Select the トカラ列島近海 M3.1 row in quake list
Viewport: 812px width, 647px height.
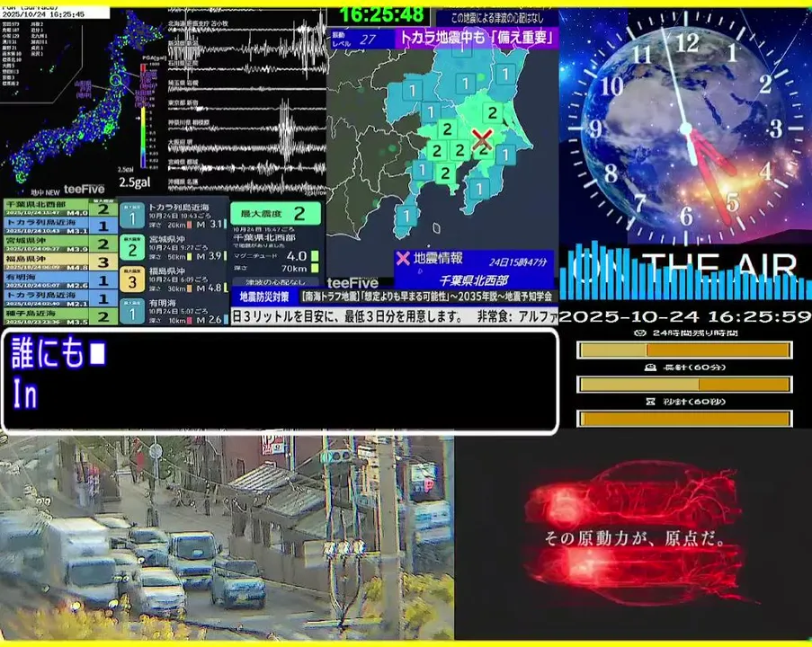[x=60, y=226]
